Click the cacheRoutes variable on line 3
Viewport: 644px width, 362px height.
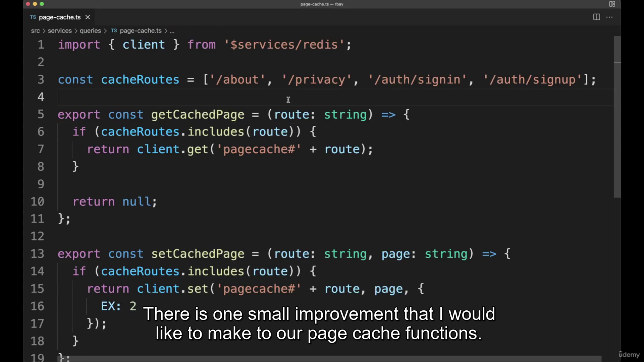(x=140, y=80)
